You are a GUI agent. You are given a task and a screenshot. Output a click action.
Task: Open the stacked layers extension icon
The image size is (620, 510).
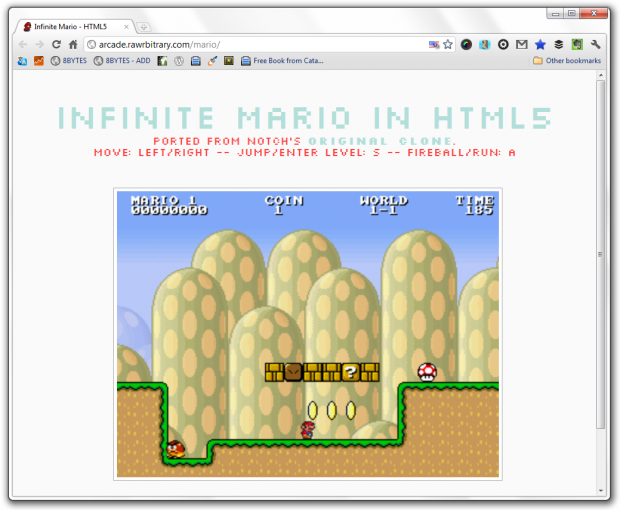point(558,45)
